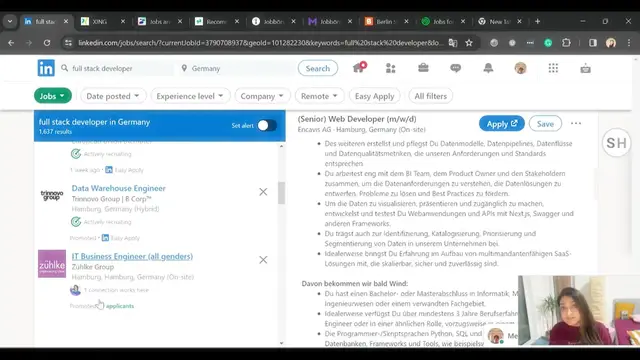Select the 'Encavis AG · Hamburg, Germany (On-site)' text
This screenshot has width=640, height=360.
(361, 129)
